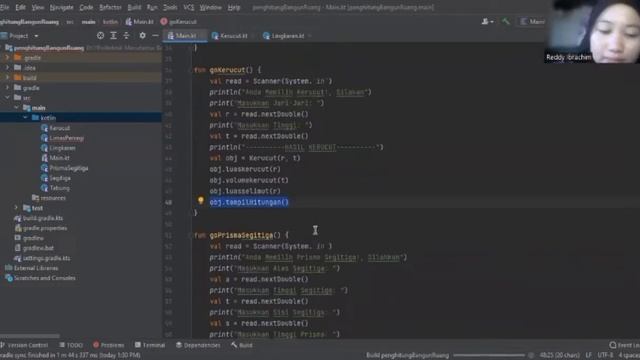Click the PrismaSegitiga class file icon
The height and width of the screenshot is (360, 640).
(x=44, y=168)
